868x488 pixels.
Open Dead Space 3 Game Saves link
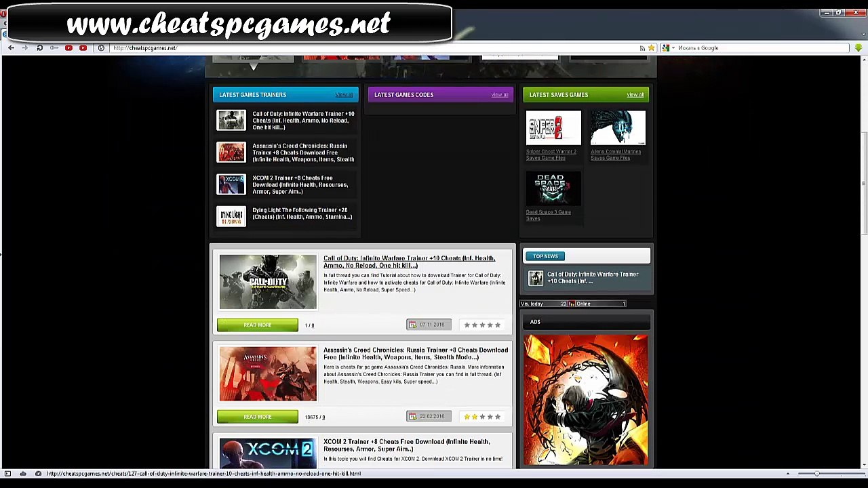[x=549, y=215]
